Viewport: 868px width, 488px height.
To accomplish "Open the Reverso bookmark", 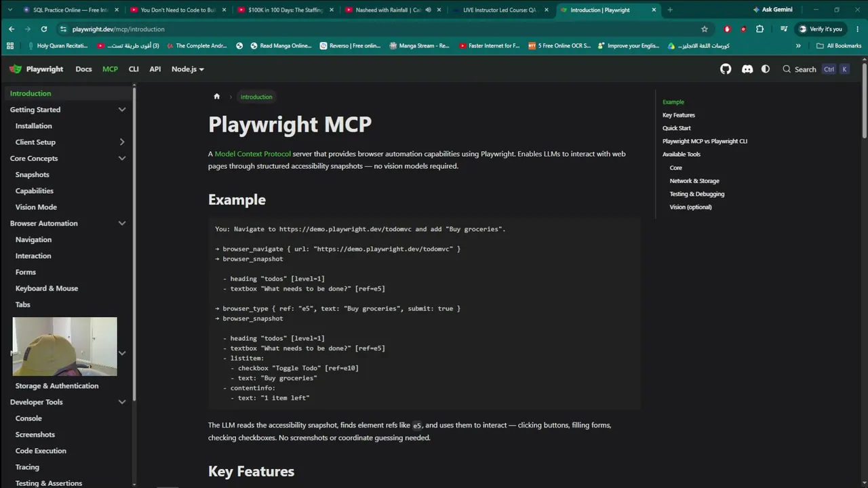I will (350, 46).
